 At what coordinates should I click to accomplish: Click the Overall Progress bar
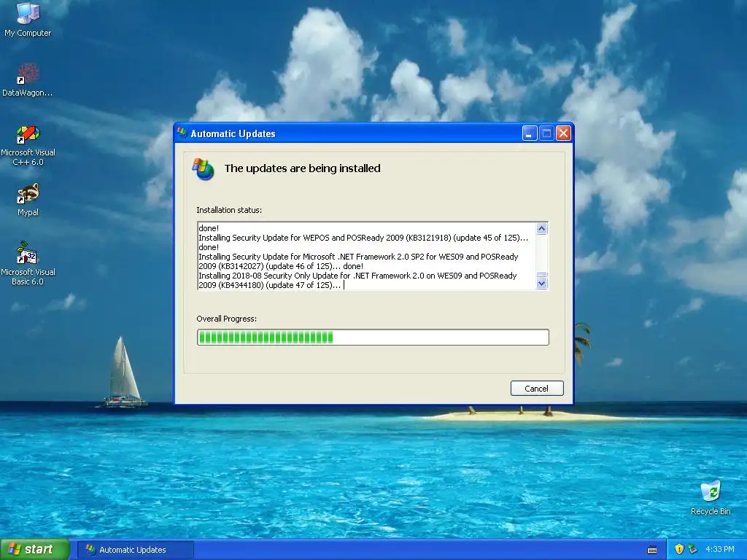373,337
